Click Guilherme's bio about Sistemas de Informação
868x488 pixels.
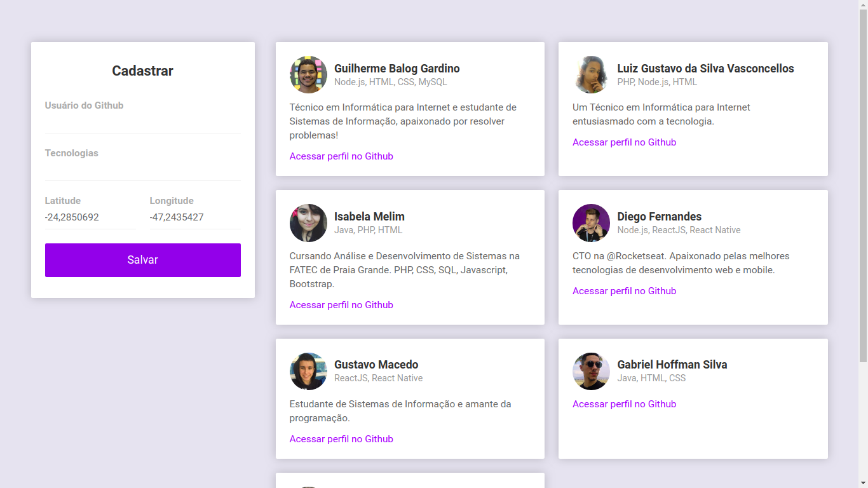403,121
